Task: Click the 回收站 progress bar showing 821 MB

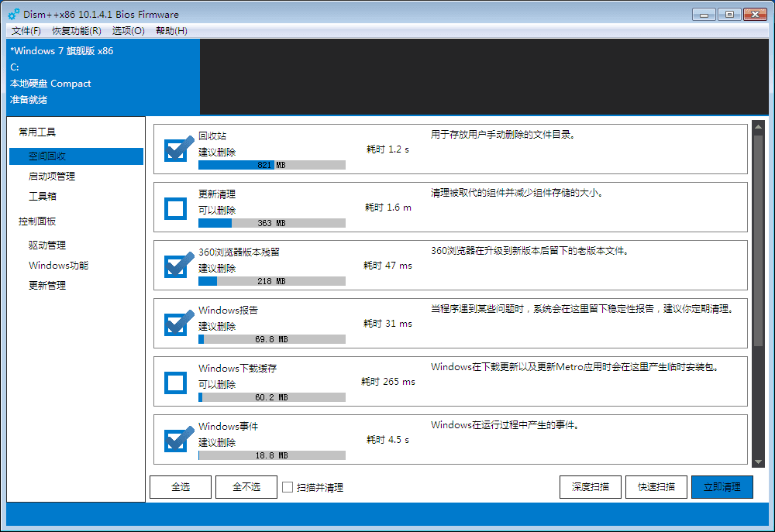Action: tap(271, 164)
